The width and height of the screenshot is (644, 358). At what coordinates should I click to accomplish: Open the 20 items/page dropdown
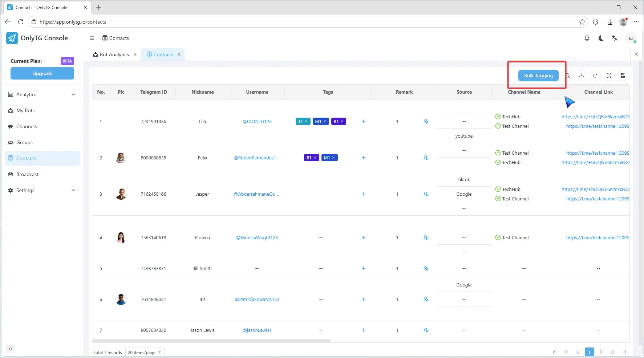145,352
